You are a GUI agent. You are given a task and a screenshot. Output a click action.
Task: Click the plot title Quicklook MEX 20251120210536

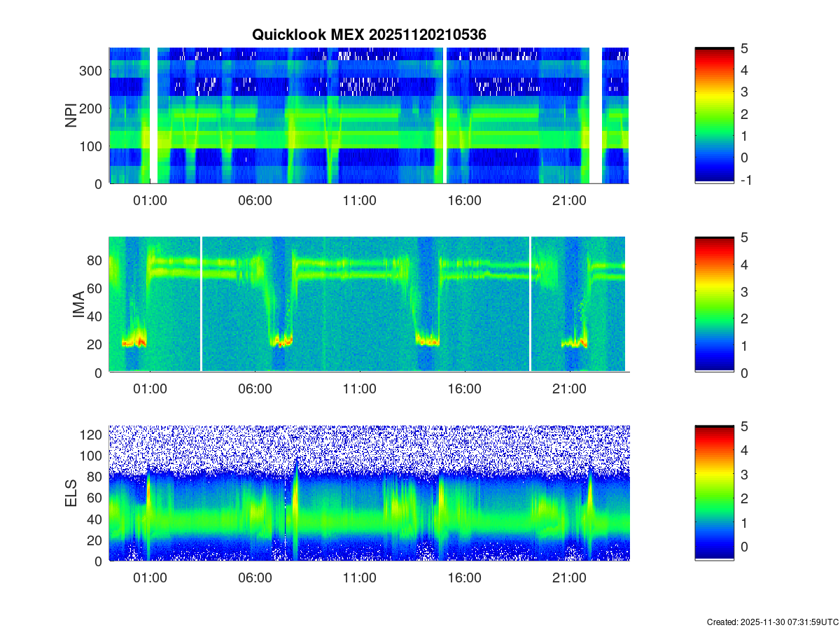(x=369, y=34)
